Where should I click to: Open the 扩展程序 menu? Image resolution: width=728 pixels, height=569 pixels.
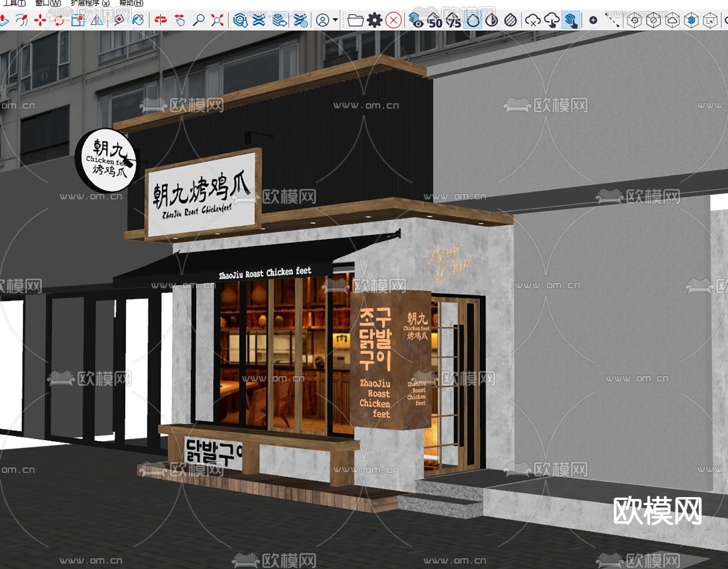click(x=90, y=3)
